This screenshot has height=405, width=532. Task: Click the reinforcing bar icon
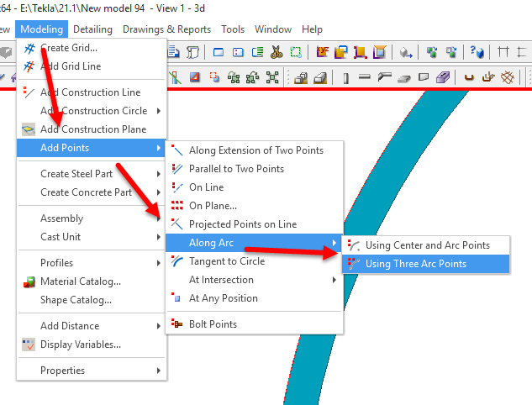point(469,78)
